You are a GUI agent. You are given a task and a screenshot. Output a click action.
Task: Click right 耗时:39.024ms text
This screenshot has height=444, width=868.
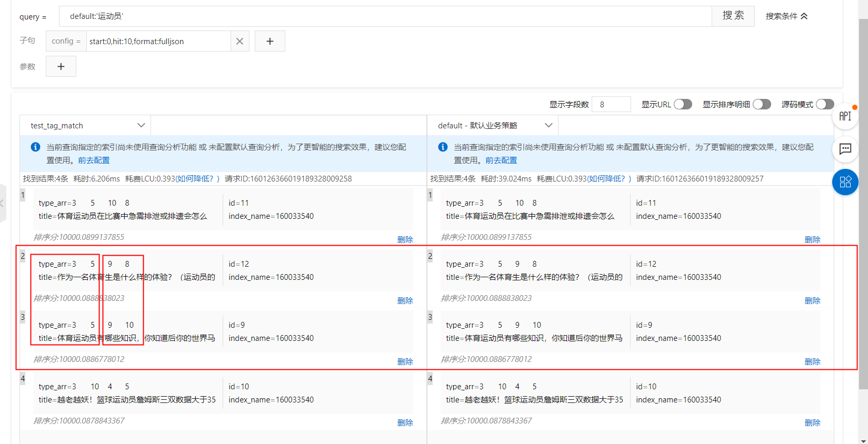click(507, 178)
